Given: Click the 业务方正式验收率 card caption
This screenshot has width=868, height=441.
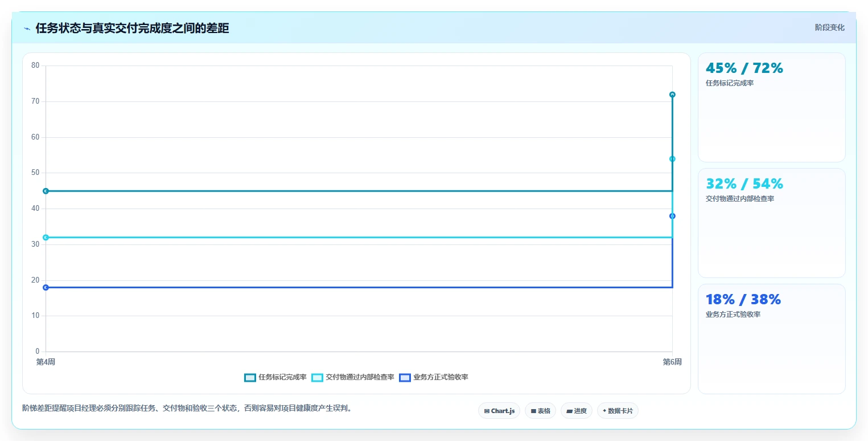Looking at the screenshot, I should 733,315.
